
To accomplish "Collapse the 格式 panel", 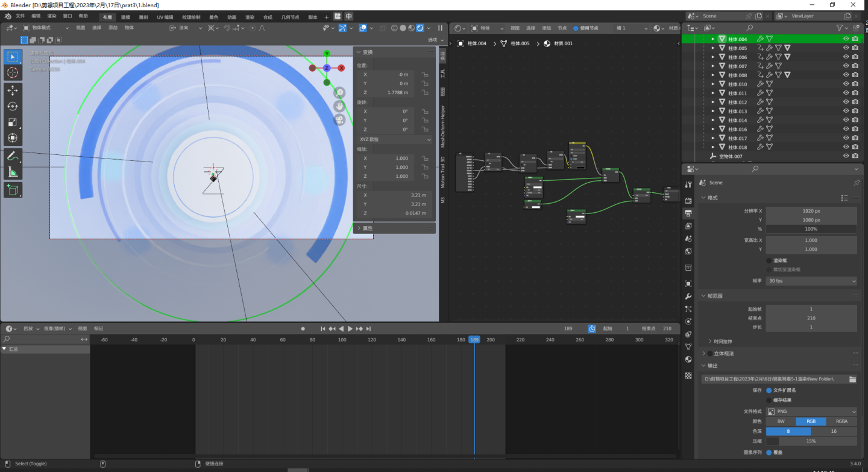I will pos(705,198).
